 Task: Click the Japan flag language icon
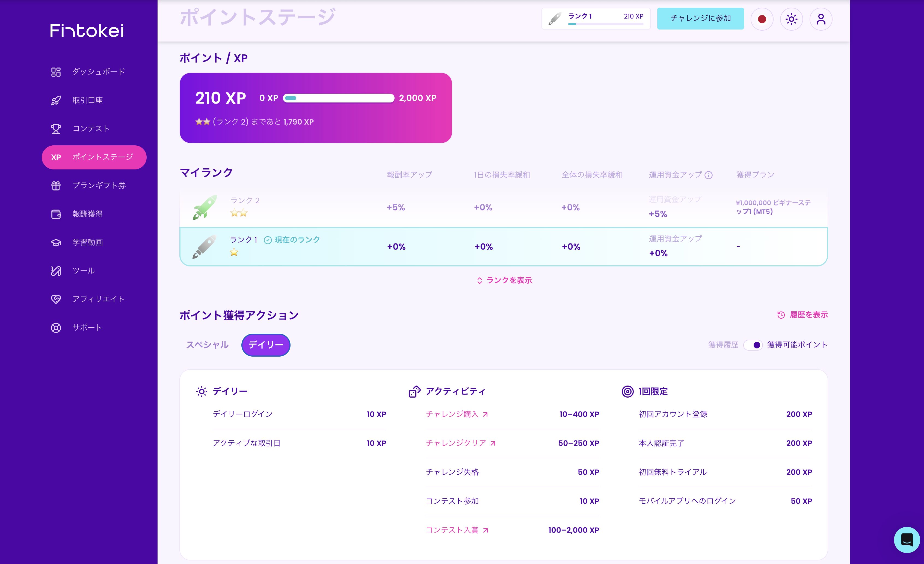coord(762,19)
